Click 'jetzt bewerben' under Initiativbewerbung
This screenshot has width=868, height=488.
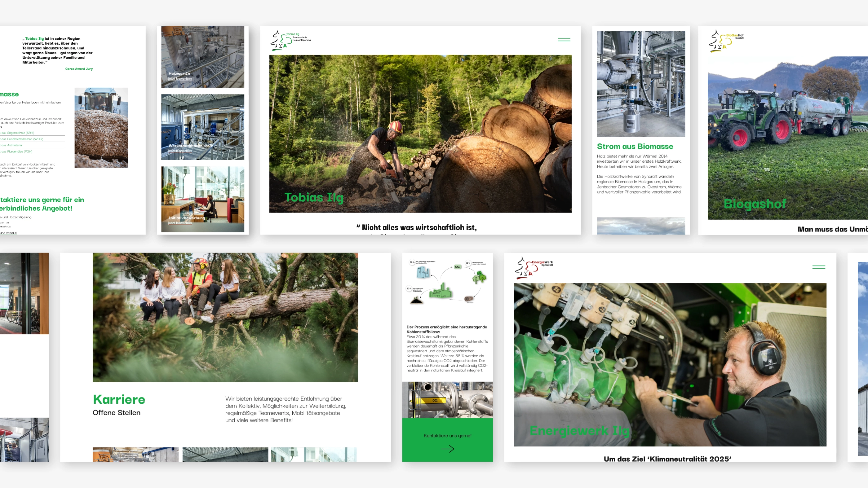coord(180,223)
